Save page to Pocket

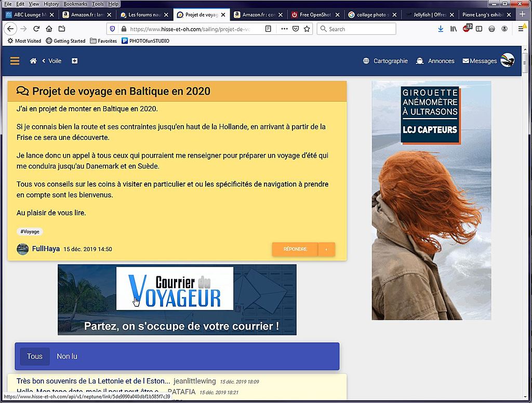click(x=296, y=29)
